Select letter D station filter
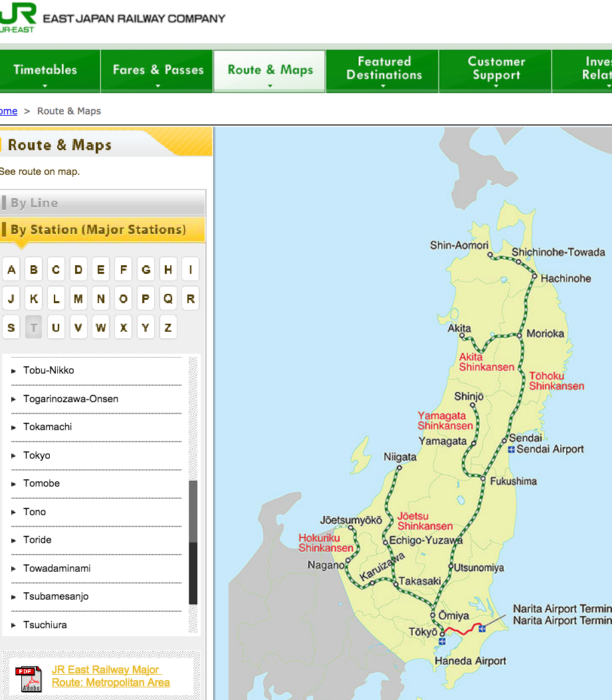612x700 pixels. tap(78, 269)
